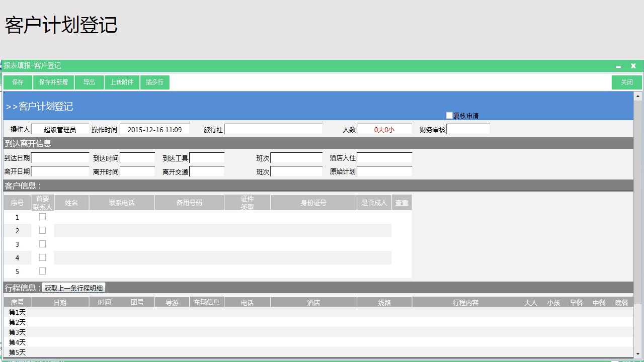Click the 日期 itinerary column header
Viewport: 644px width, 362px height.
[60, 302]
